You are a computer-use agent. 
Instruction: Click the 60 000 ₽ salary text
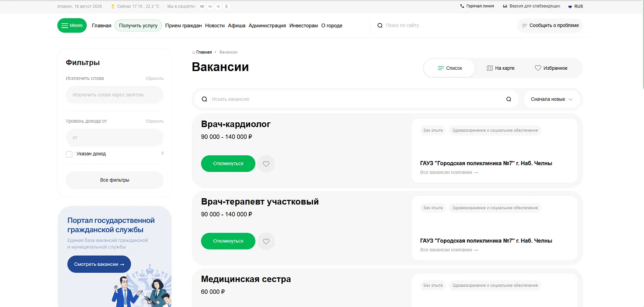(x=213, y=292)
